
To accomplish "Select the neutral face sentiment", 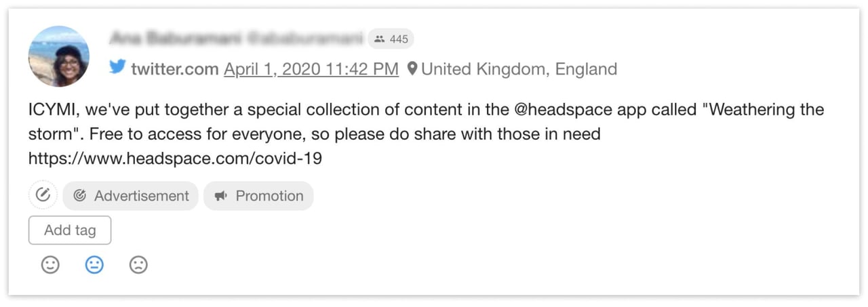I will 94,264.
